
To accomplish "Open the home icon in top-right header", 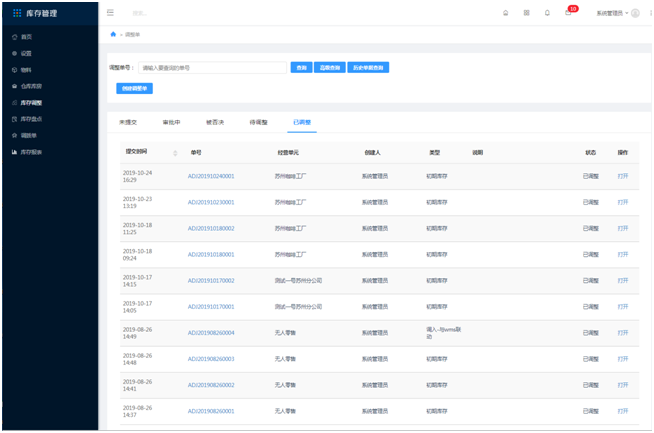I will [506, 13].
